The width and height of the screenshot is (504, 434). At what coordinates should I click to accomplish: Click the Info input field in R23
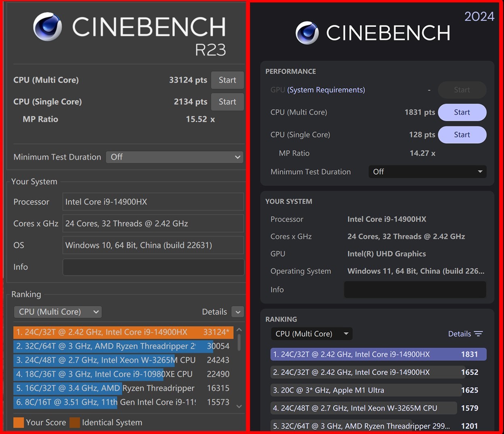[153, 267]
